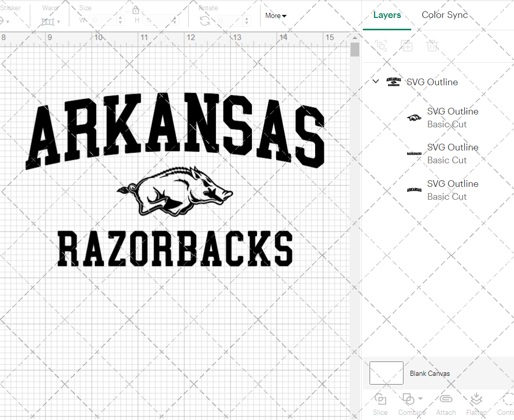Collapse the SVG Outline group

pyautogui.click(x=375, y=81)
